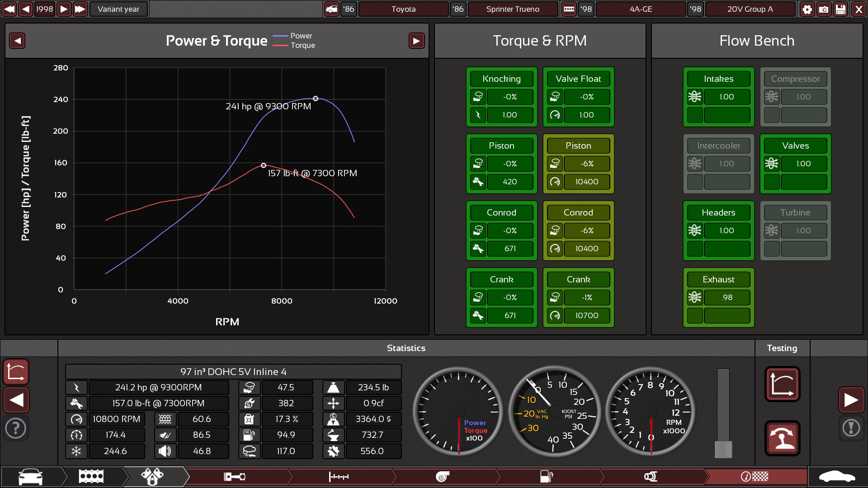The height and width of the screenshot is (488, 868).
Task: Fast-rewind the variant year
Action: 9,9
